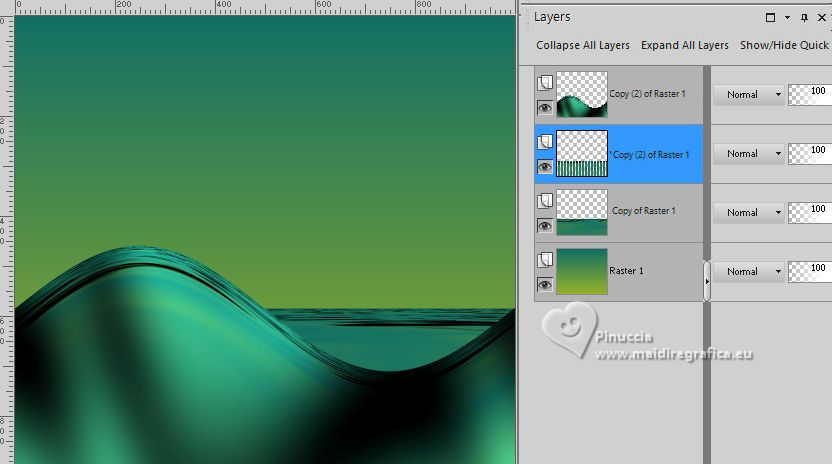
Task: Click layer type icon of wave-thumbnail layer
Action: (x=544, y=83)
